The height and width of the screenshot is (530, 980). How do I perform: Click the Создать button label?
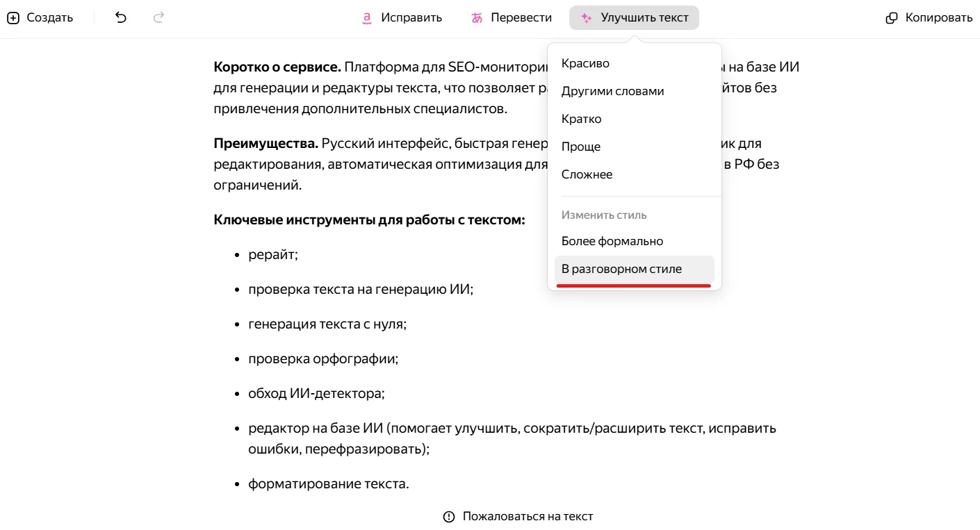(49, 18)
